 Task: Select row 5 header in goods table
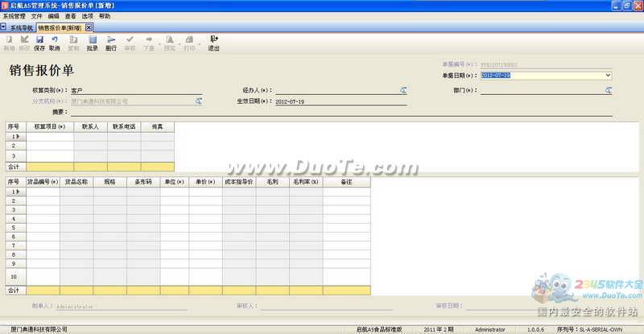(15, 228)
